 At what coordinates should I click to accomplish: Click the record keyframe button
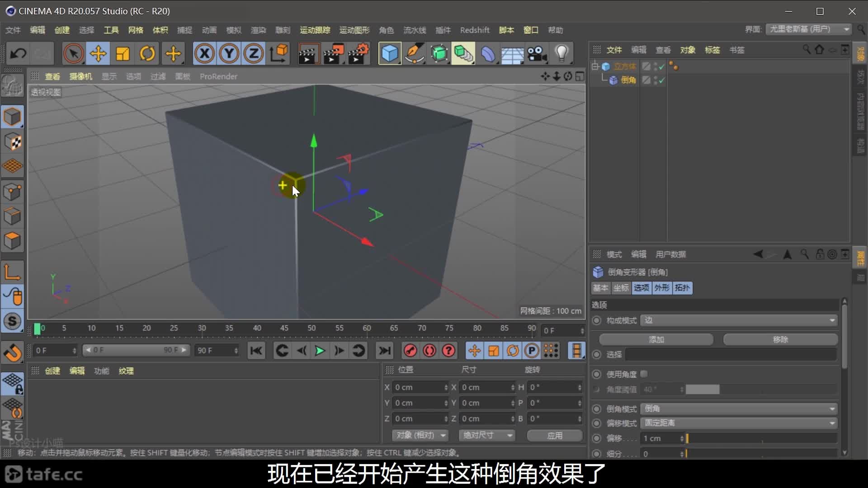[x=410, y=351]
